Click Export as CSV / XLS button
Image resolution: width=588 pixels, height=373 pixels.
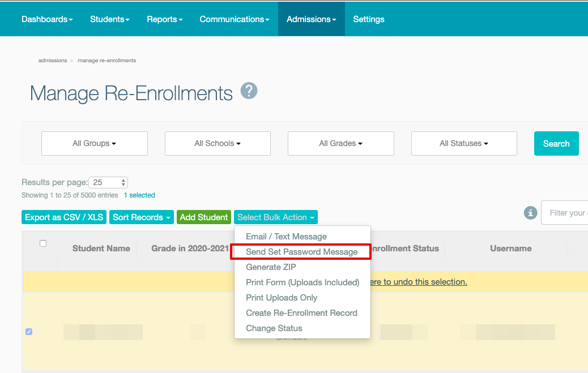pyautogui.click(x=64, y=217)
